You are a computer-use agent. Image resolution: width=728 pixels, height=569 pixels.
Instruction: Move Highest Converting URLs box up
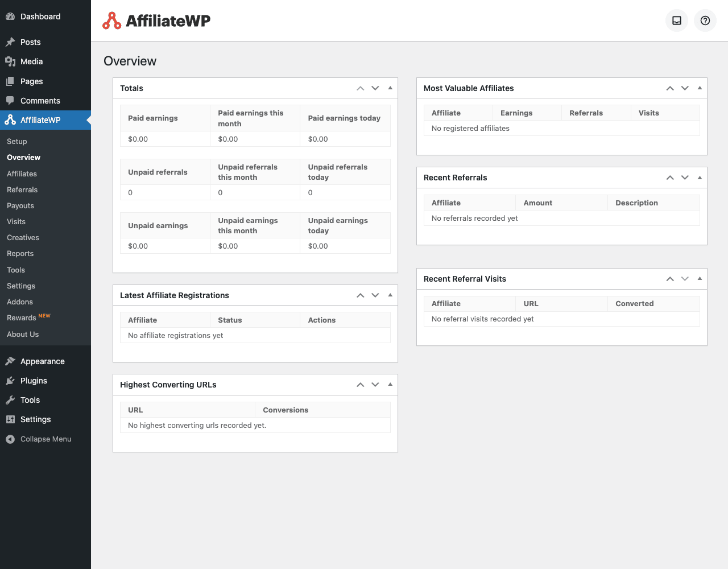(x=361, y=385)
